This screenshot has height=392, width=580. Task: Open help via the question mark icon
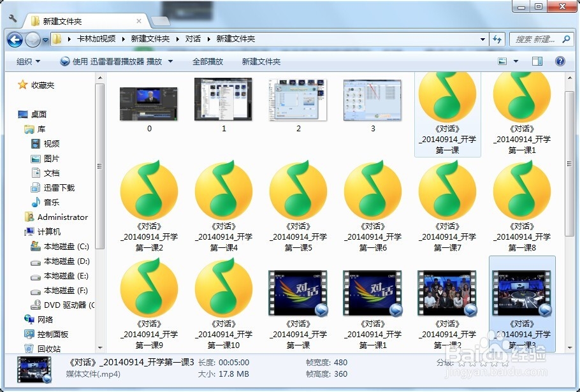tap(560, 61)
